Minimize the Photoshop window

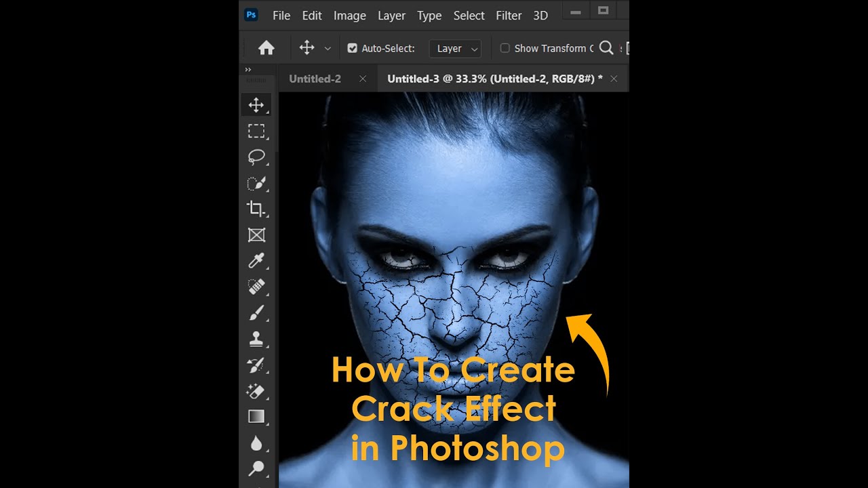point(576,12)
